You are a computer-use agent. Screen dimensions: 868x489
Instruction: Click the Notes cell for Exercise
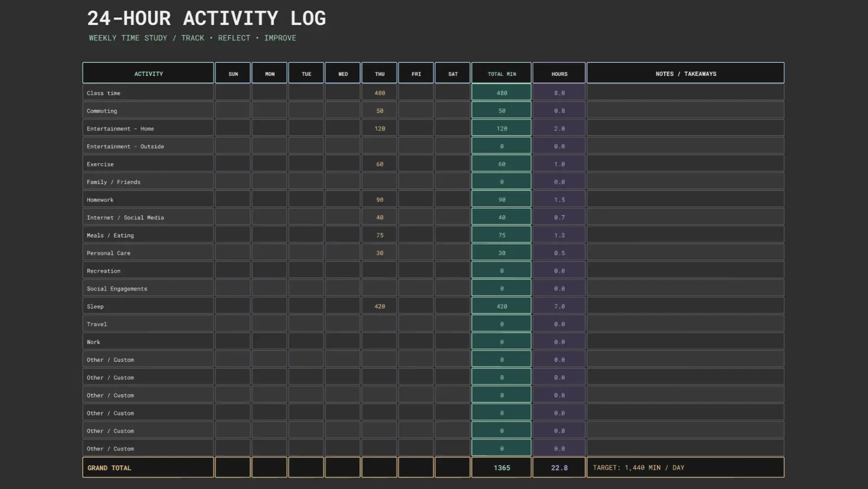click(685, 163)
